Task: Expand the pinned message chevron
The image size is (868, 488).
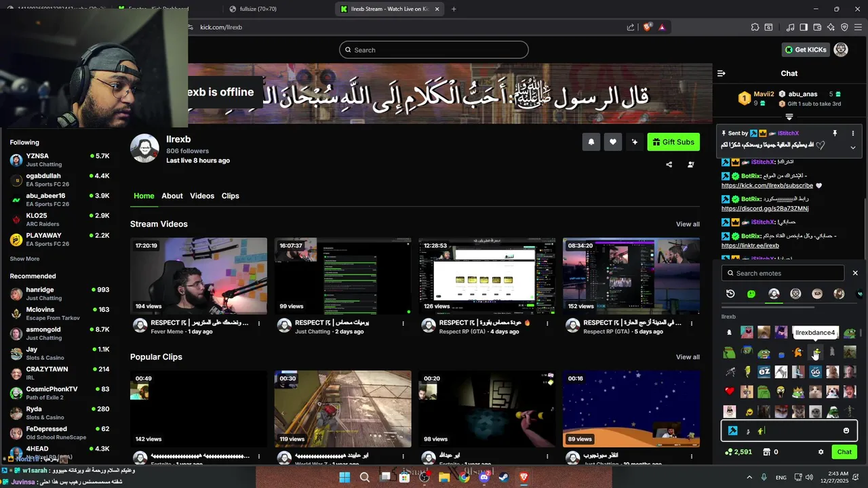Action: click(853, 147)
